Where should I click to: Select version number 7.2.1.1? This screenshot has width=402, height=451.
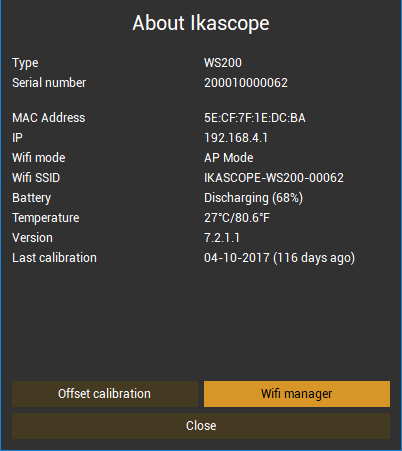pos(222,238)
